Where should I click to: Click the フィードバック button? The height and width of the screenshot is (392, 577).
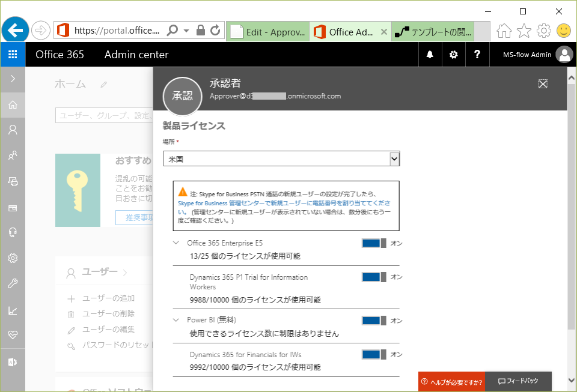pyautogui.click(x=518, y=381)
